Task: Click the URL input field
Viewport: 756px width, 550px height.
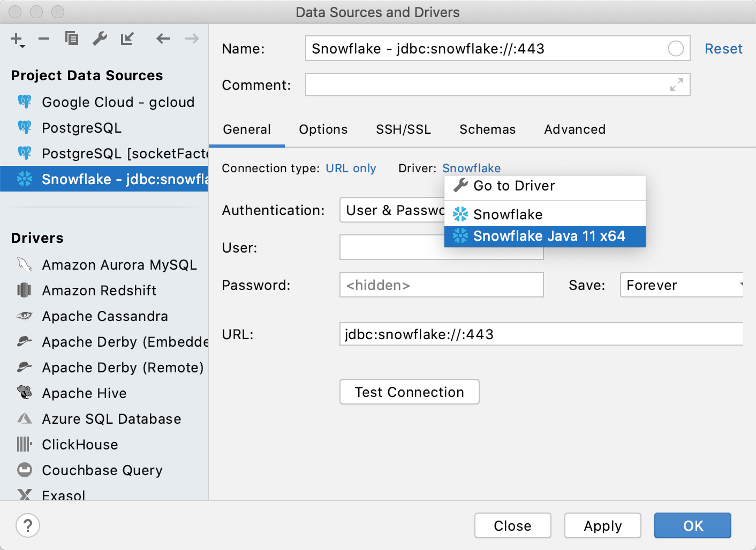Action: 541,334
